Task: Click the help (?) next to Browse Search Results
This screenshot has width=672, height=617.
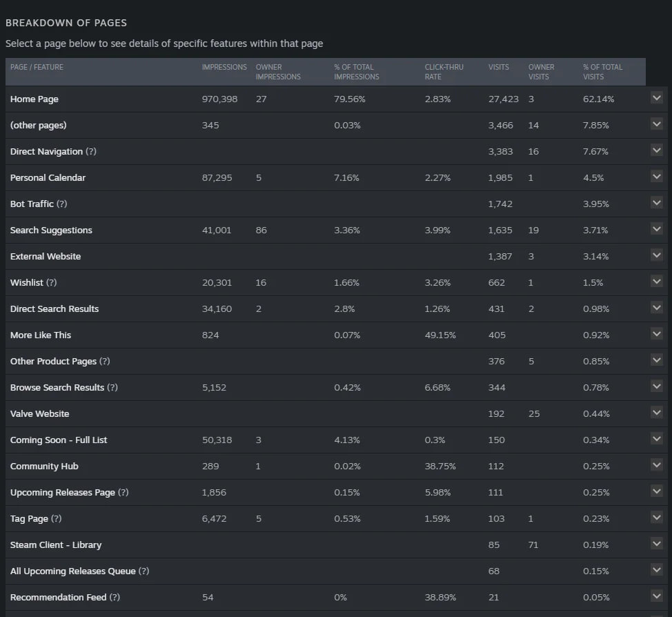Action: pyautogui.click(x=112, y=387)
